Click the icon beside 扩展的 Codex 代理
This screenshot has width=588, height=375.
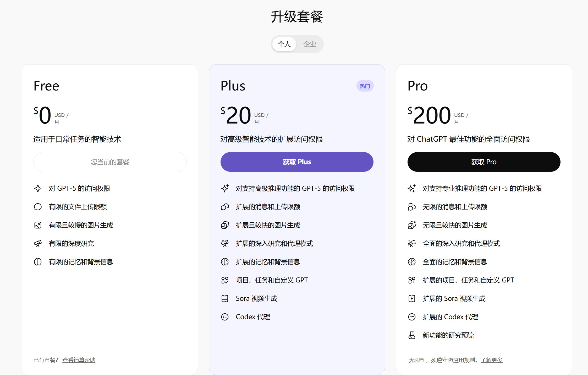(412, 317)
